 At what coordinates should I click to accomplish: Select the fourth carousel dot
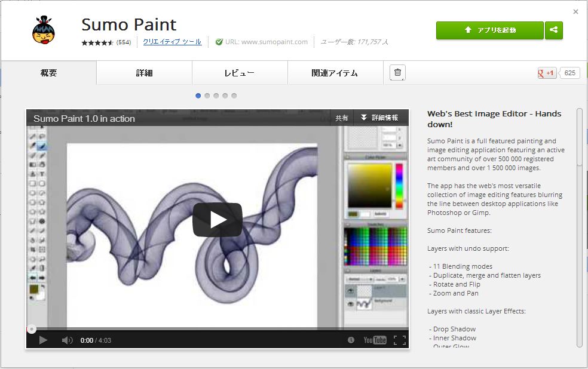coord(225,96)
